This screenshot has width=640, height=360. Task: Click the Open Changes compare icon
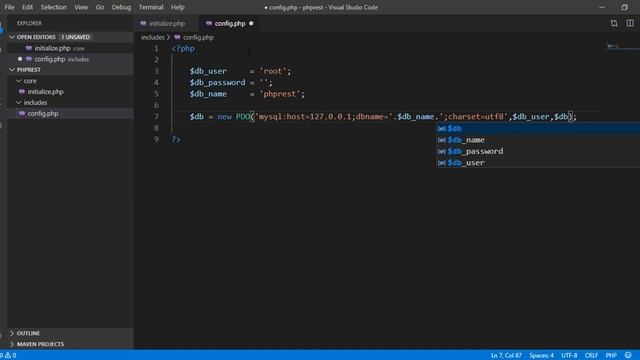click(x=614, y=24)
